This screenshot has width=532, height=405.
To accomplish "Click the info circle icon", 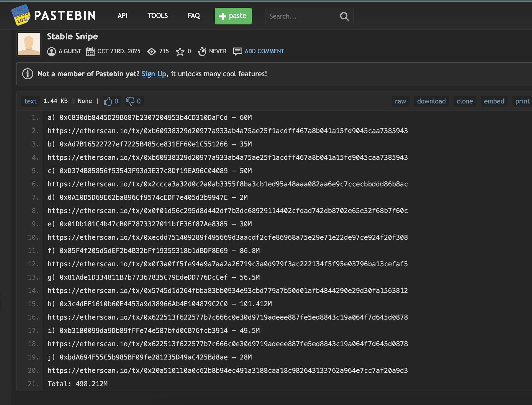I will [x=28, y=74].
